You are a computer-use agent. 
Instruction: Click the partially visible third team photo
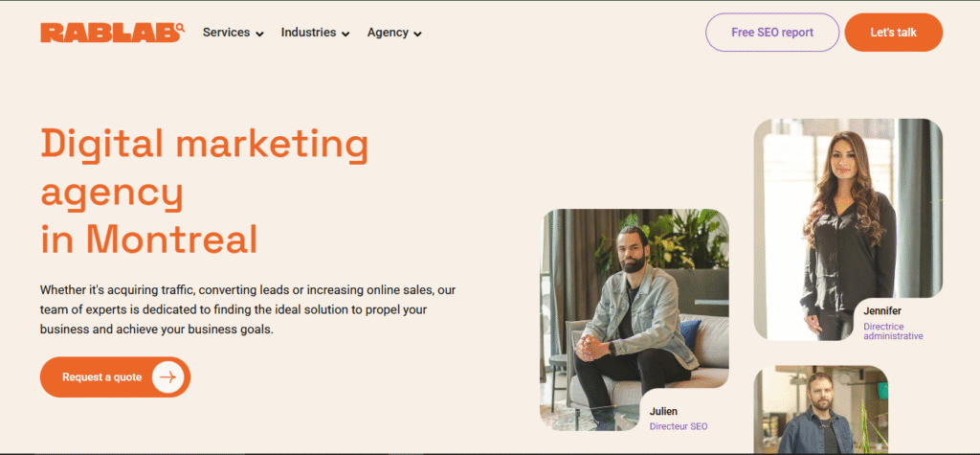click(820, 410)
